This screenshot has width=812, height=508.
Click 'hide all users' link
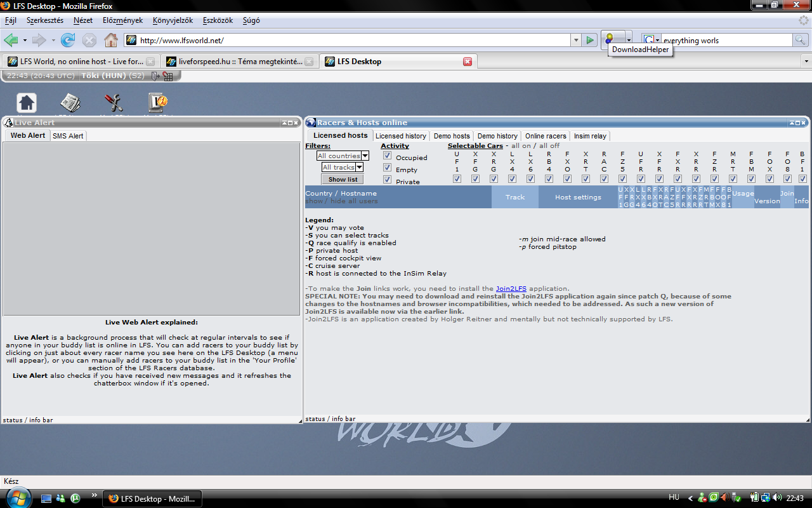tap(354, 201)
